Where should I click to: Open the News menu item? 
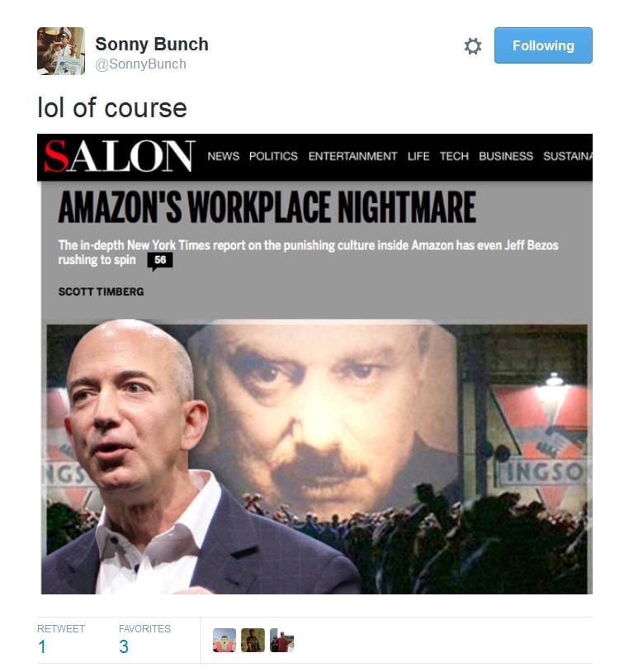(x=224, y=156)
